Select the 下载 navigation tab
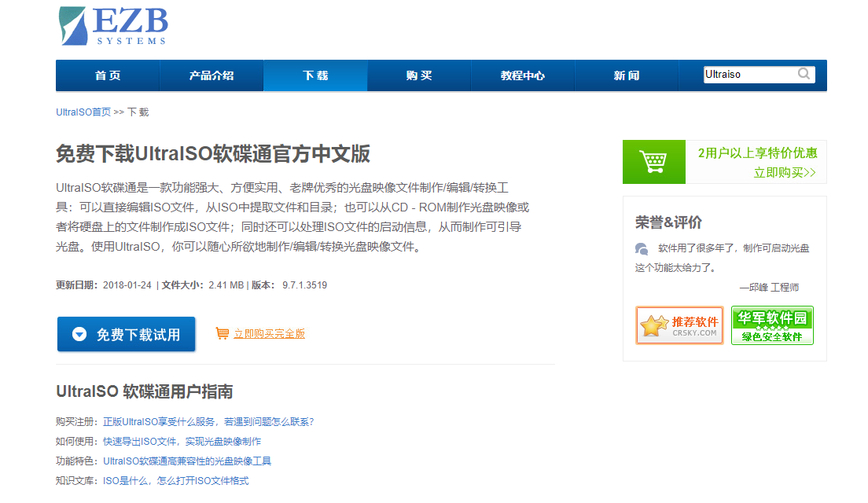868x503 pixels. click(315, 75)
